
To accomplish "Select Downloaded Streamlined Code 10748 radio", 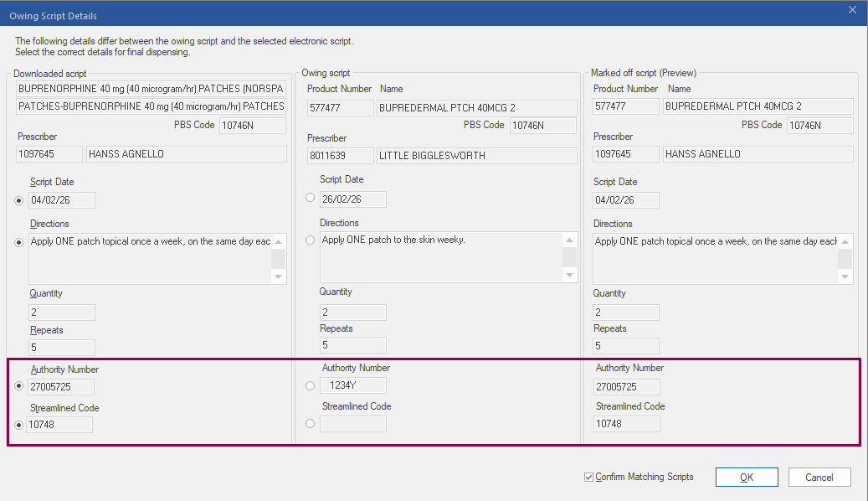I will (20, 425).
